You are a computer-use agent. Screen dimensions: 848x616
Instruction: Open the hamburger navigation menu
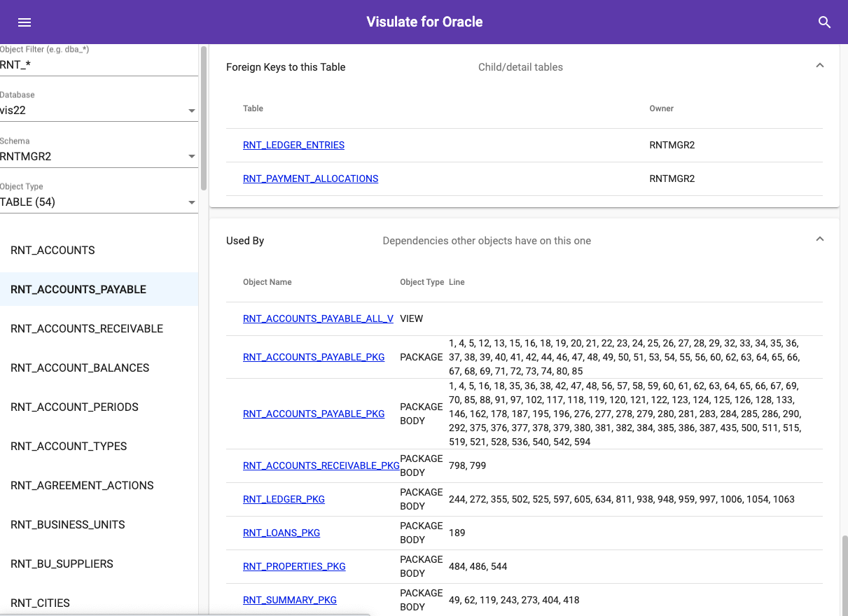coord(25,22)
